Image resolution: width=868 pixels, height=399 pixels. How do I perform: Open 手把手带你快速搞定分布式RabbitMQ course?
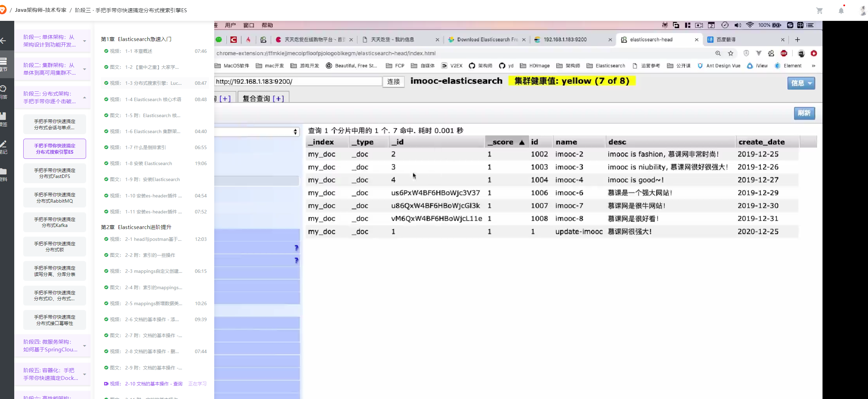coord(55,198)
